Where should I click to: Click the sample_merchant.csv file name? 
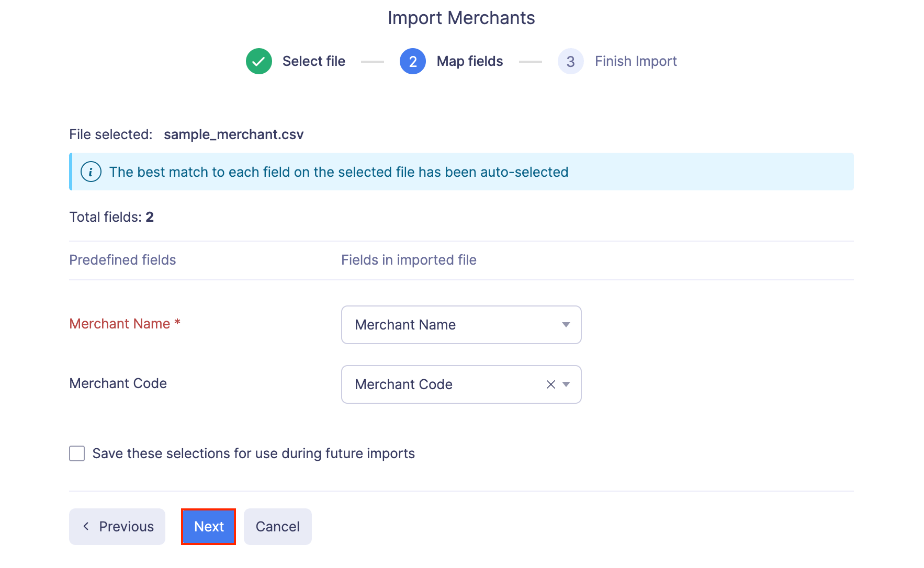click(233, 134)
